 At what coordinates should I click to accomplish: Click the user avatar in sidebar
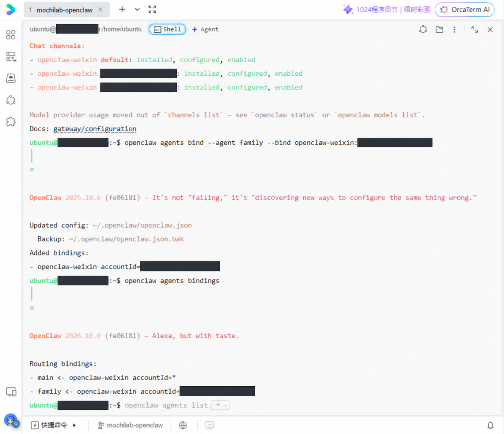[x=11, y=421]
